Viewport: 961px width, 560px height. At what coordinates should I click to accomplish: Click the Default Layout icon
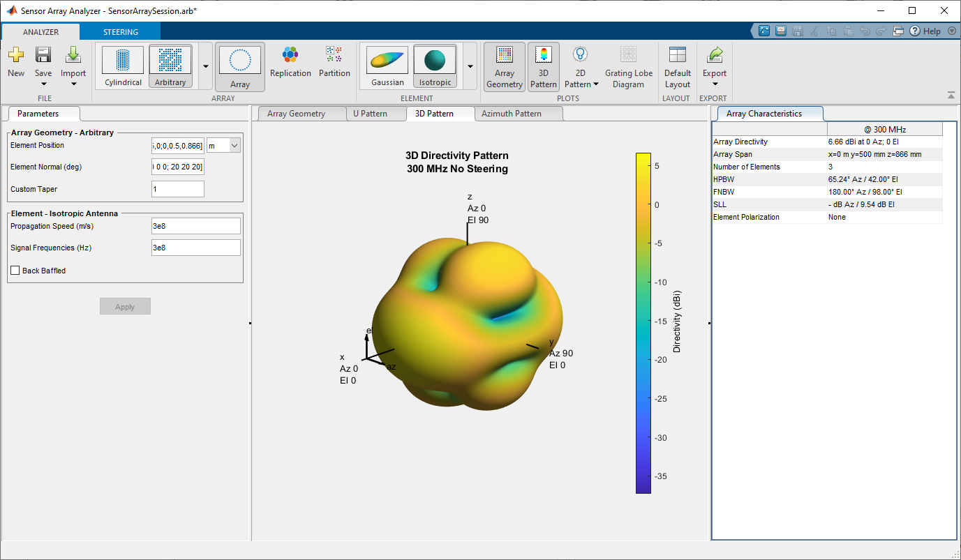[x=677, y=67]
